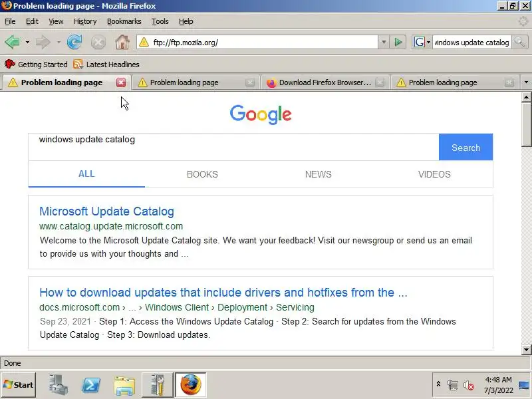
Task: Open the Home page icon
Action: pyautogui.click(x=122, y=43)
